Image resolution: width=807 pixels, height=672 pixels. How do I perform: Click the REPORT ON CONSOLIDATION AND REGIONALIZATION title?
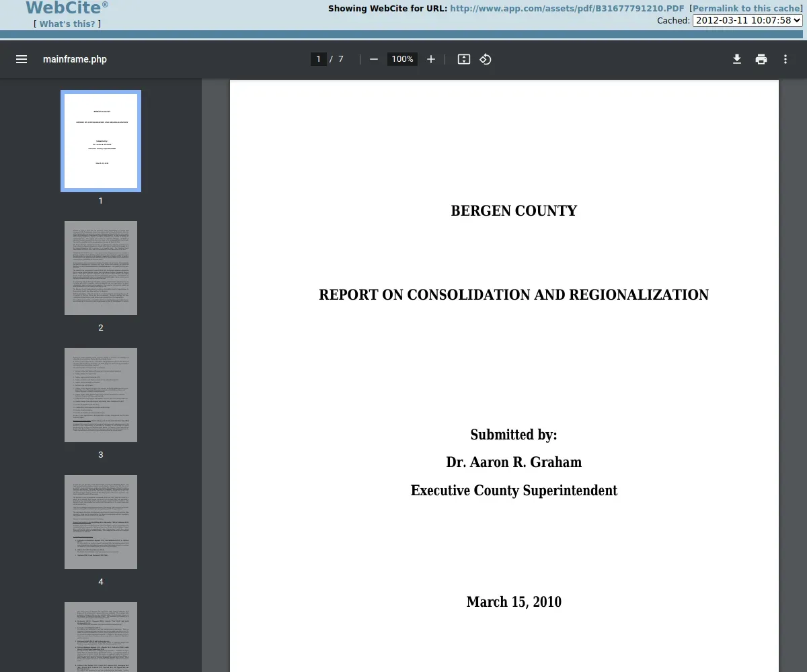pos(514,295)
